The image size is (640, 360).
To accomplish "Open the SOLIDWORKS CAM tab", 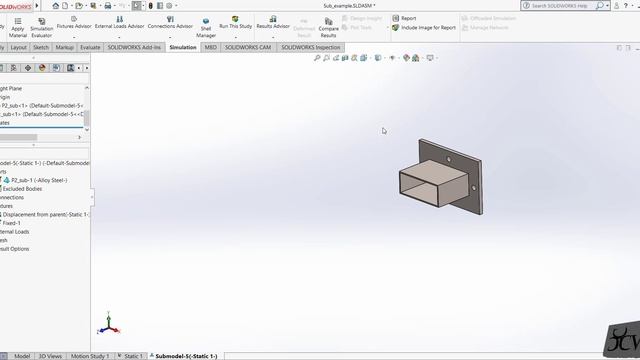I will coord(248,47).
